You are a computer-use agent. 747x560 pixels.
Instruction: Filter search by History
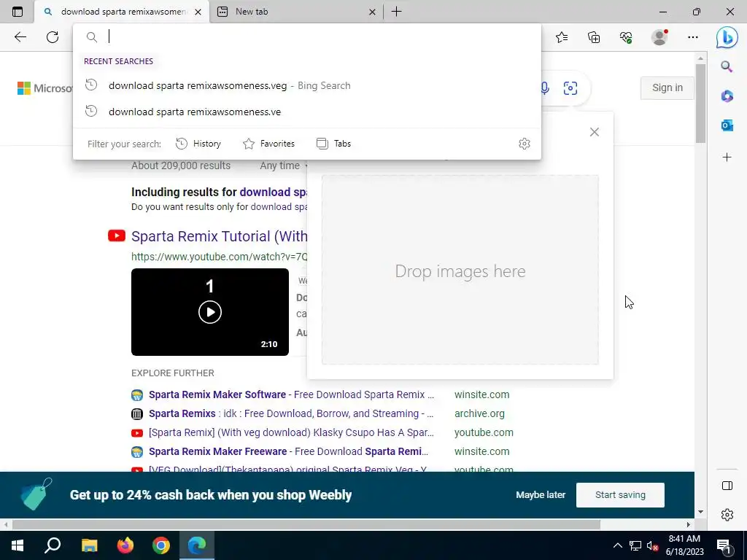(198, 144)
